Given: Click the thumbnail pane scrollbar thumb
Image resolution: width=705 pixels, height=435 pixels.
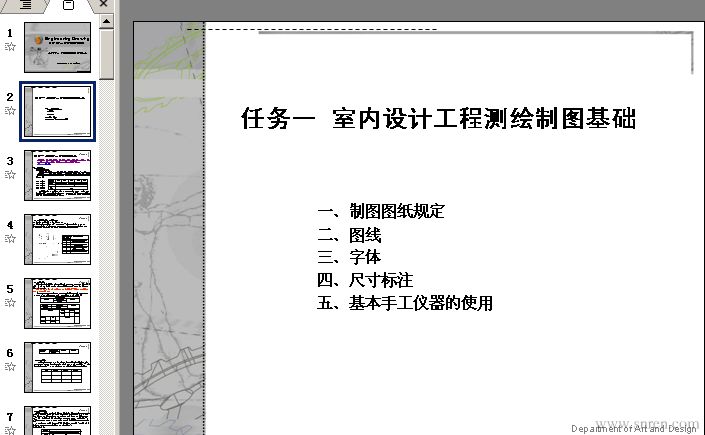Looking at the screenshot, I should (107, 54).
